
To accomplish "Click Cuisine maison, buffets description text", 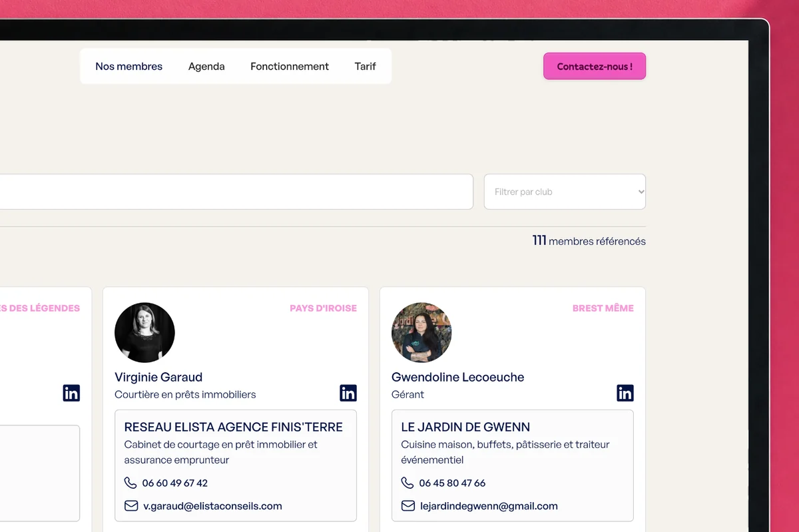I will [505, 452].
